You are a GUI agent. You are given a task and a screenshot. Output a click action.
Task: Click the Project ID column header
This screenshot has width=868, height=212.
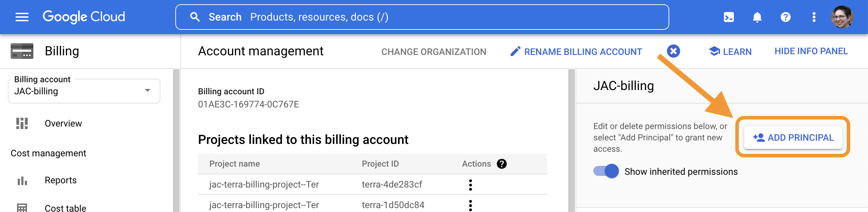click(x=380, y=164)
